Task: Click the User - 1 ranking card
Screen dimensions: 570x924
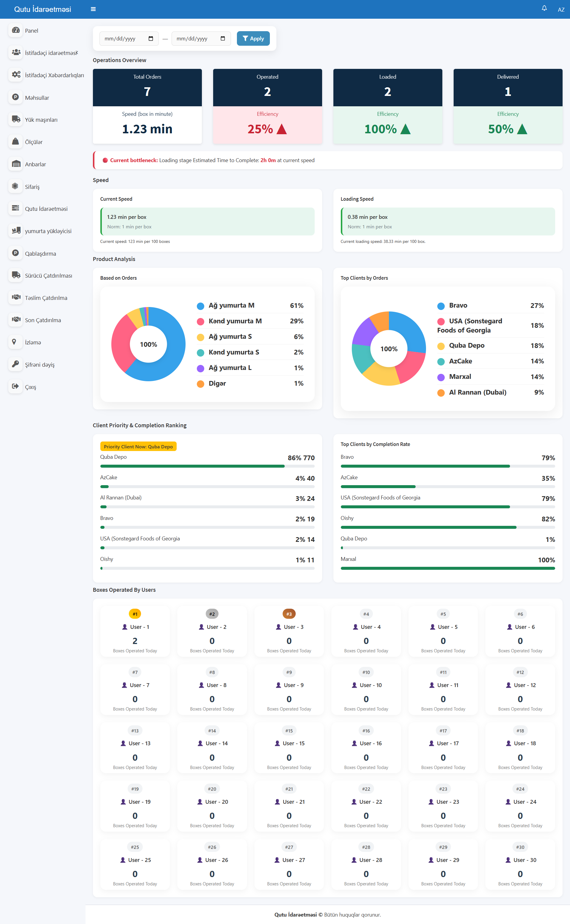Action: tap(135, 631)
